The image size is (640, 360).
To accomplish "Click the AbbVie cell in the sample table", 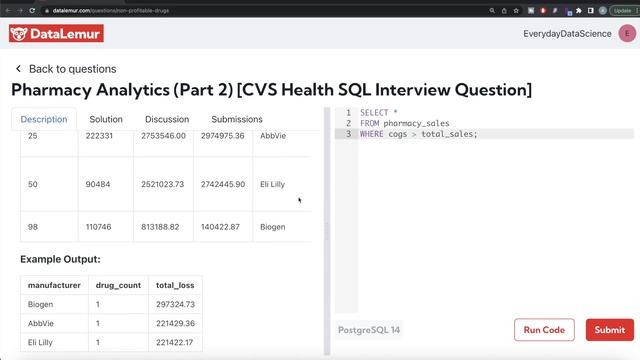I will 273,136.
